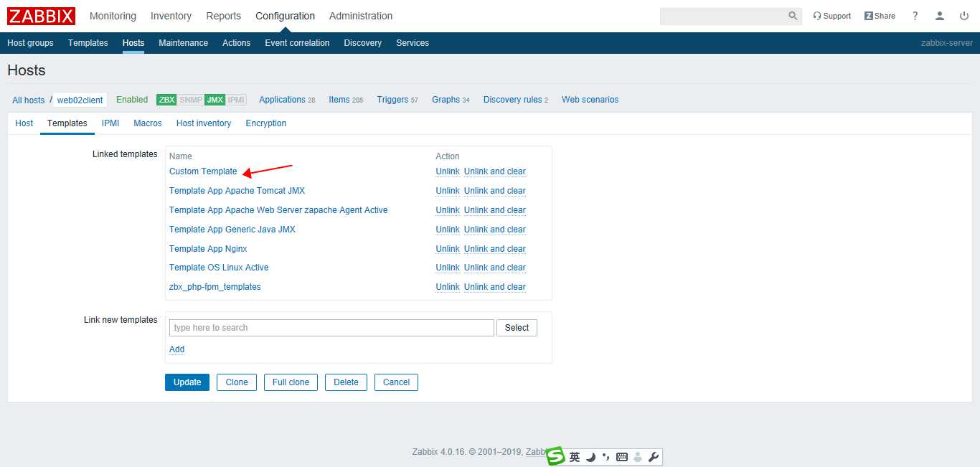Unlink and clear Template OS Linux Active
The image size is (980, 467).
tap(495, 268)
